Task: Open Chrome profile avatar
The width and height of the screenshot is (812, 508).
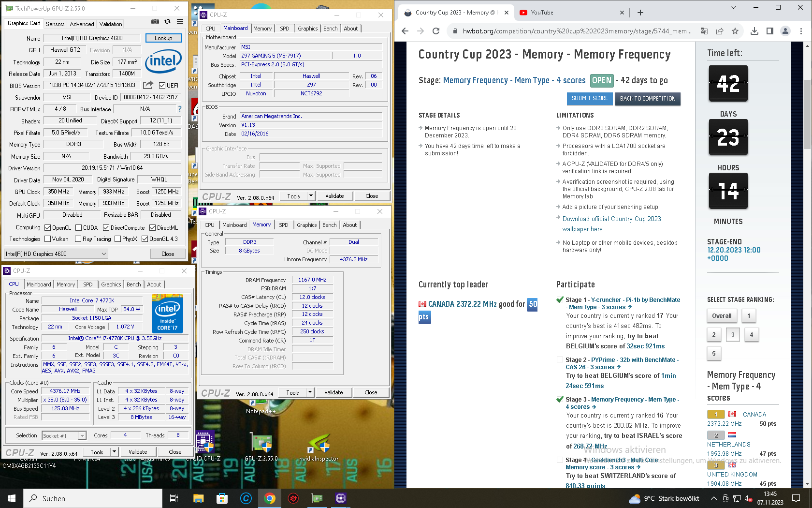Action: pyautogui.click(x=785, y=31)
